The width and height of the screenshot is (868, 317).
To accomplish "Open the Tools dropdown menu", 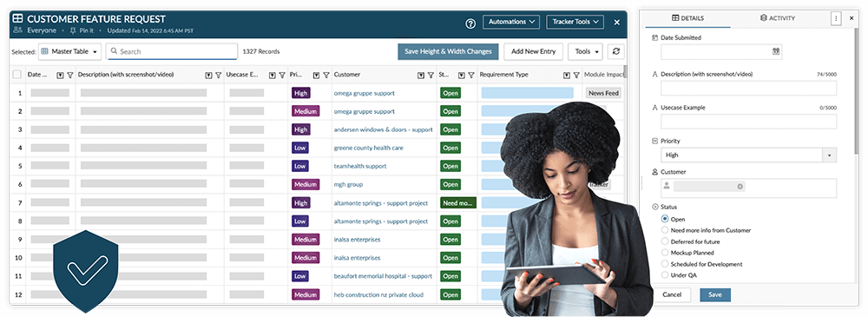I will [585, 51].
